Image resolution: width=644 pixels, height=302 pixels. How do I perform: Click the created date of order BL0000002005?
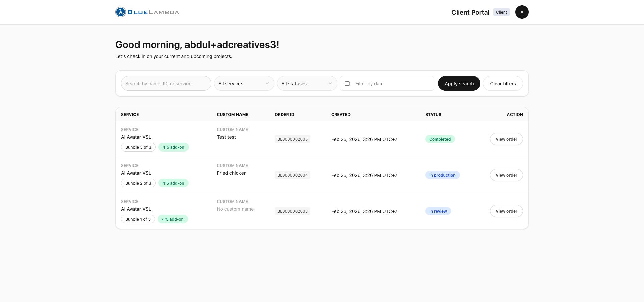364,139
